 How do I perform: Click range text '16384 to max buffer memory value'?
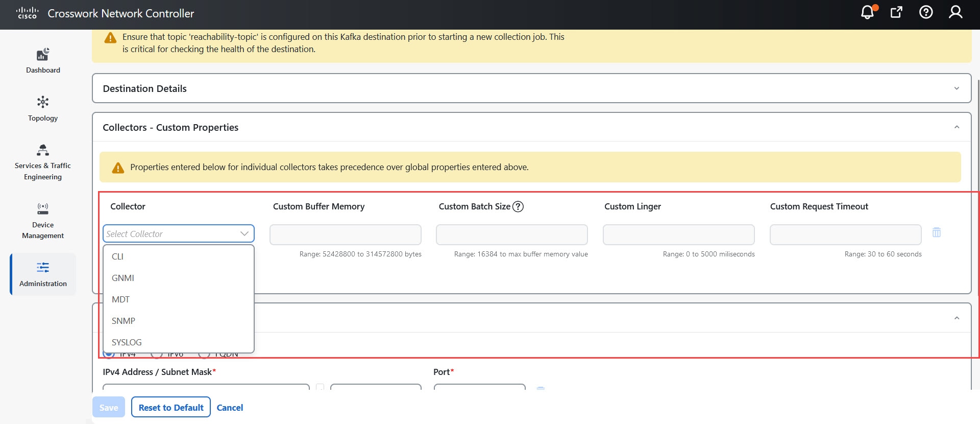coord(532,254)
